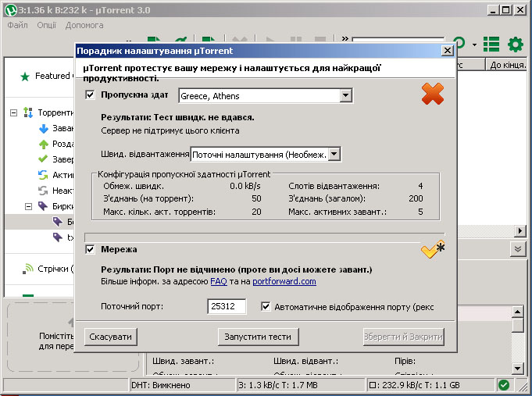
Task: Open the FAQ link
Action: pyautogui.click(x=219, y=281)
